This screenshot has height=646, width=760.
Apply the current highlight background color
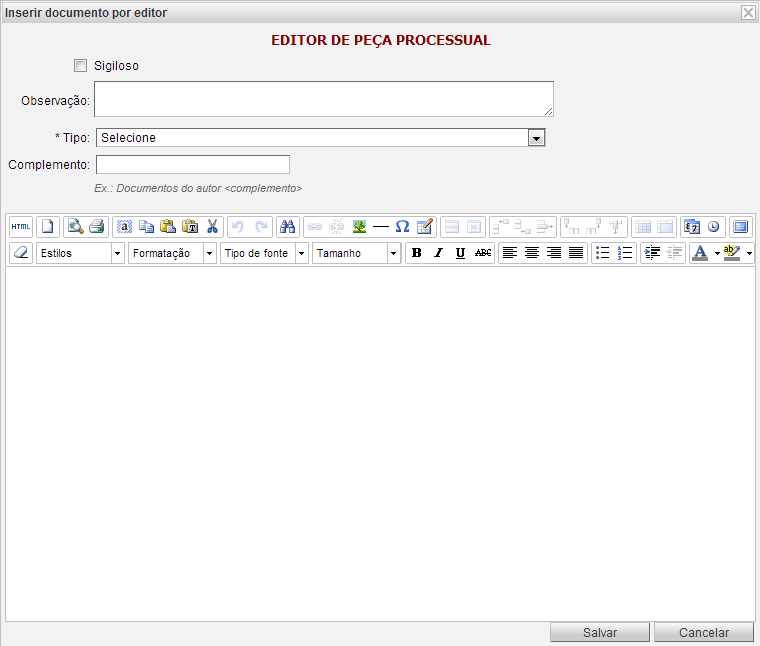[x=732, y=252]
